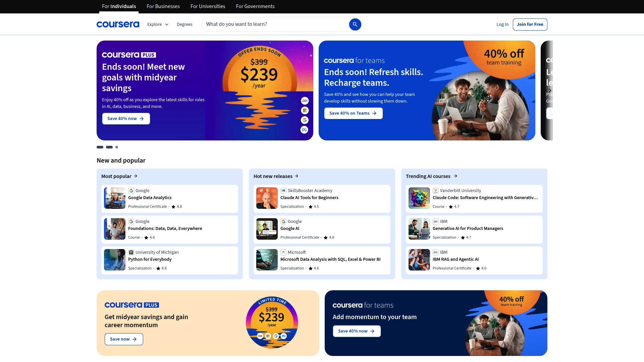This screenshot has height=362, width=644.
Task: Click the Save now button
Action: [x=124, y=339]
